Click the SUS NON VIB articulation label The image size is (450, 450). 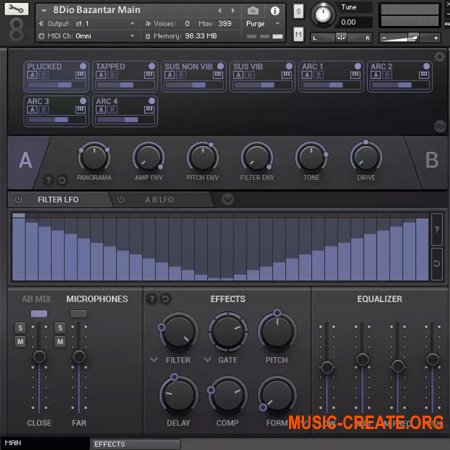(188, 67)
